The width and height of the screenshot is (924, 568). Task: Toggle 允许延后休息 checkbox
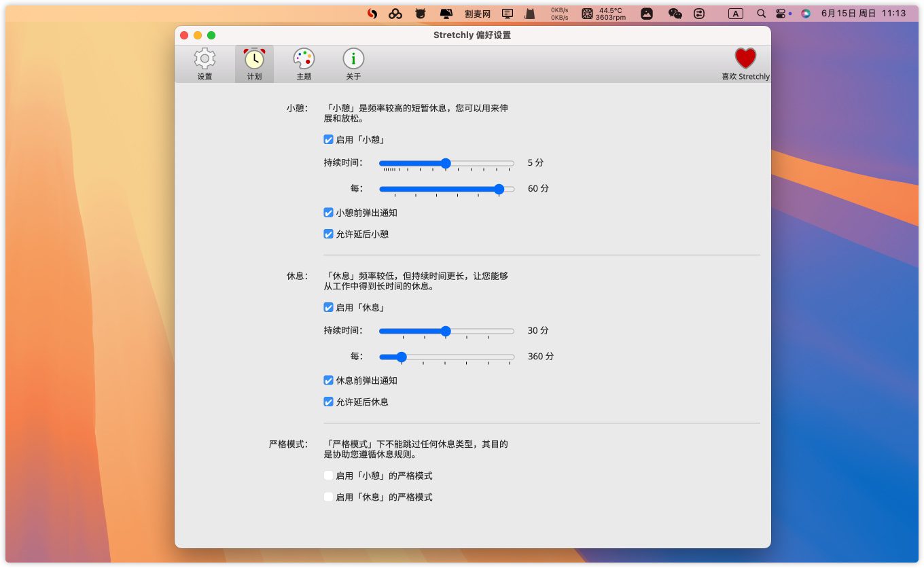(329, 402)
